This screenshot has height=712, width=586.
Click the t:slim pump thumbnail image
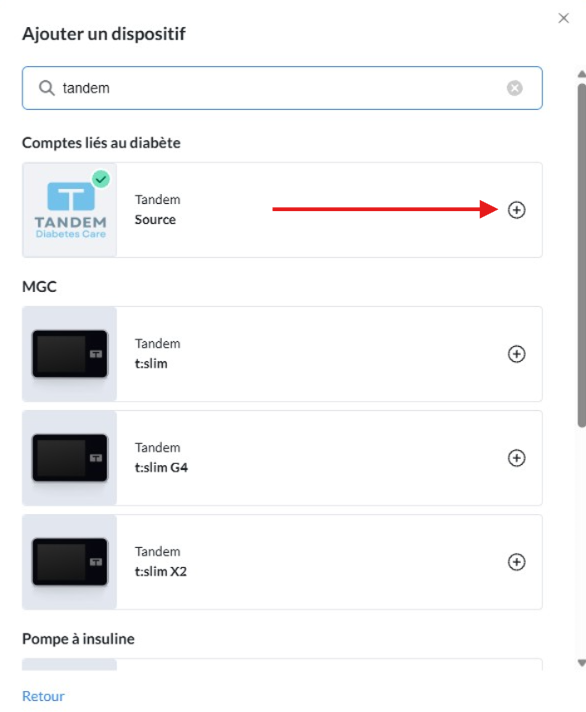[x=70, y=354]
